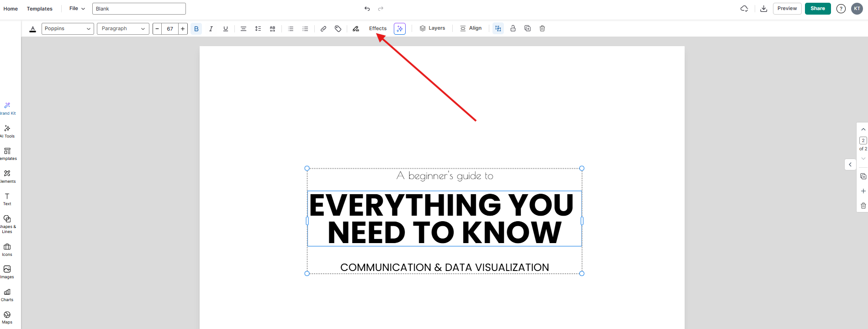
Task: Click the insert link icon
Action: tap(323, 29)
